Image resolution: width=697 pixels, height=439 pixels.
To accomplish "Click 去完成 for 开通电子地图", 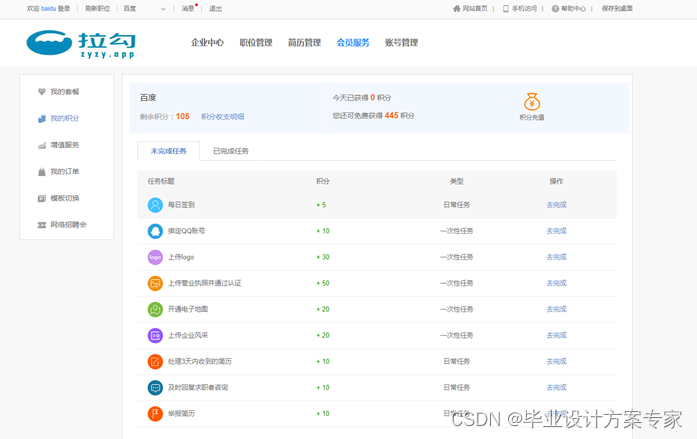I will (557, 309).
